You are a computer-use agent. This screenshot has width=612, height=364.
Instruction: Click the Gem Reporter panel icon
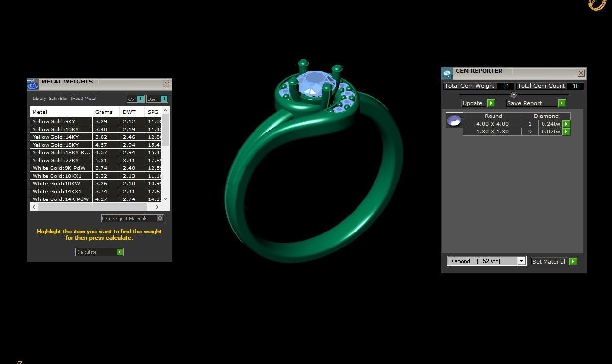[447, 73]
